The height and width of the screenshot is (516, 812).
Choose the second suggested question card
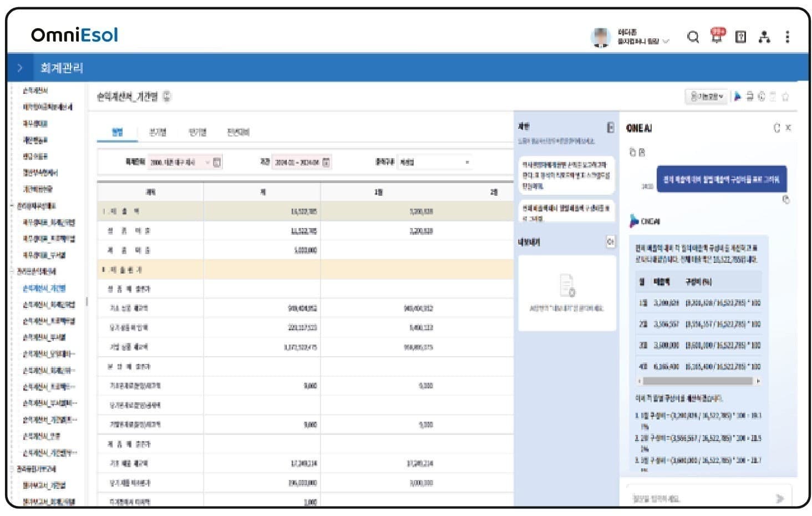pos(566,211)
